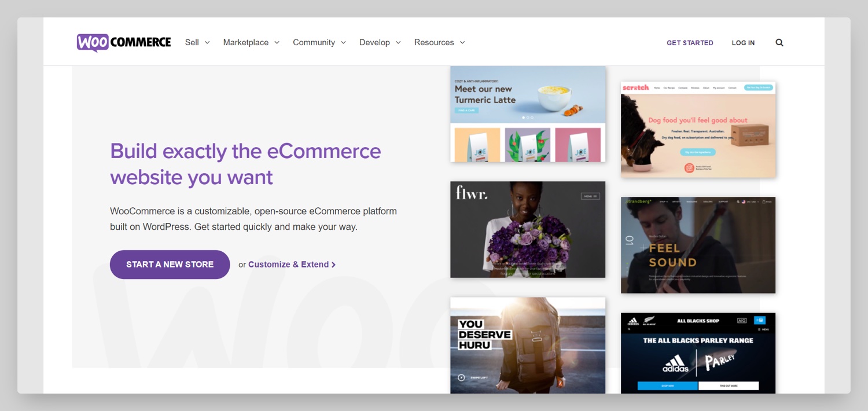Expand the chevron next to Sell

click(x=207, y=43)
